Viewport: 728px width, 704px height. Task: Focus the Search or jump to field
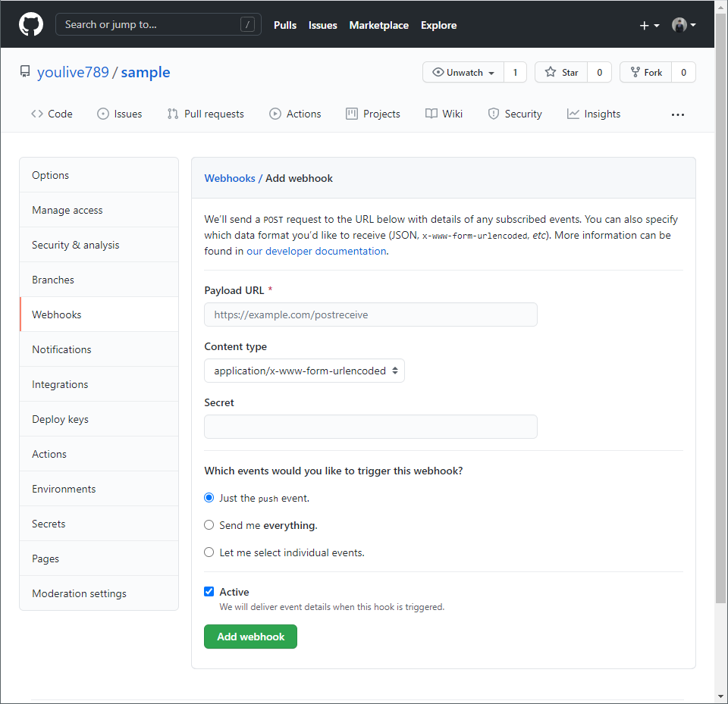pos(158,24)
